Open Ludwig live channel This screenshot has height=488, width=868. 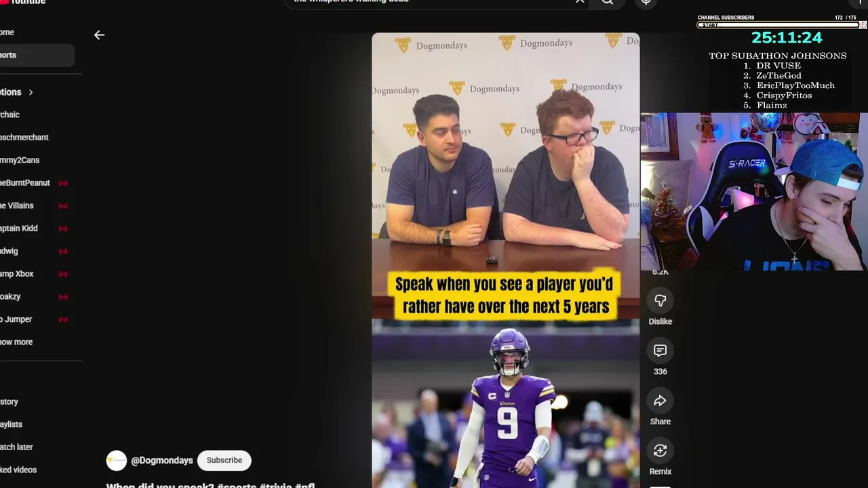point(37,251)
